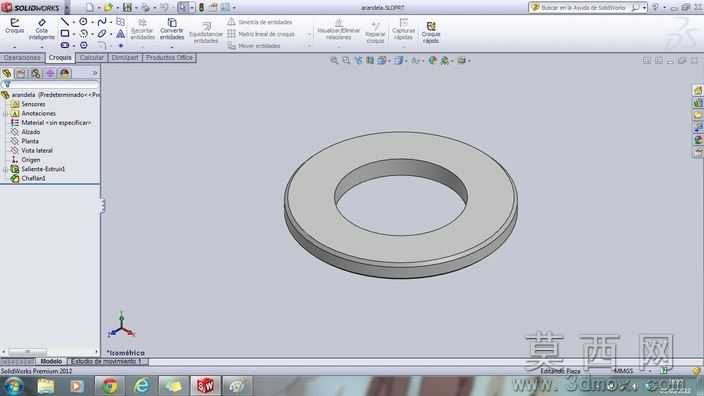
Task: Expand Anotaciones tree node
Action: click(5, 114)
